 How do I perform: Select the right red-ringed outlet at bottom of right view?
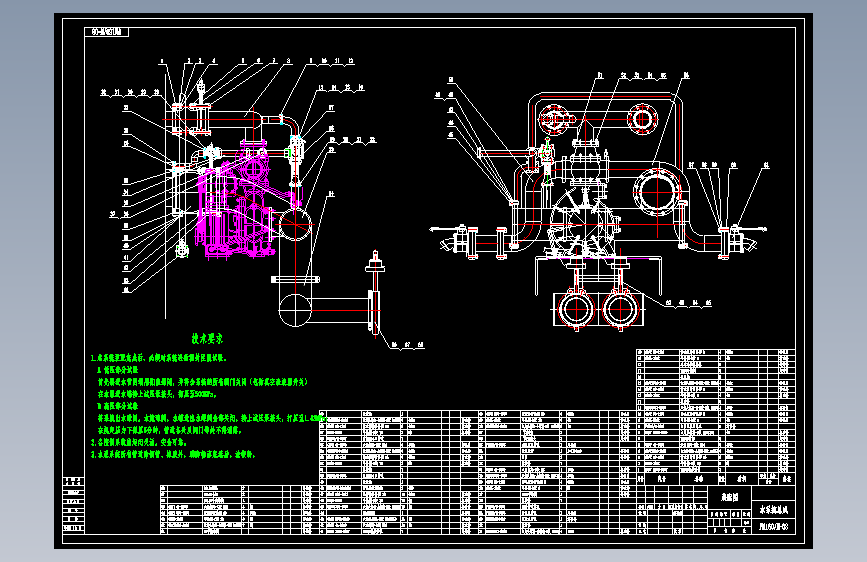(x=620, y=309)
